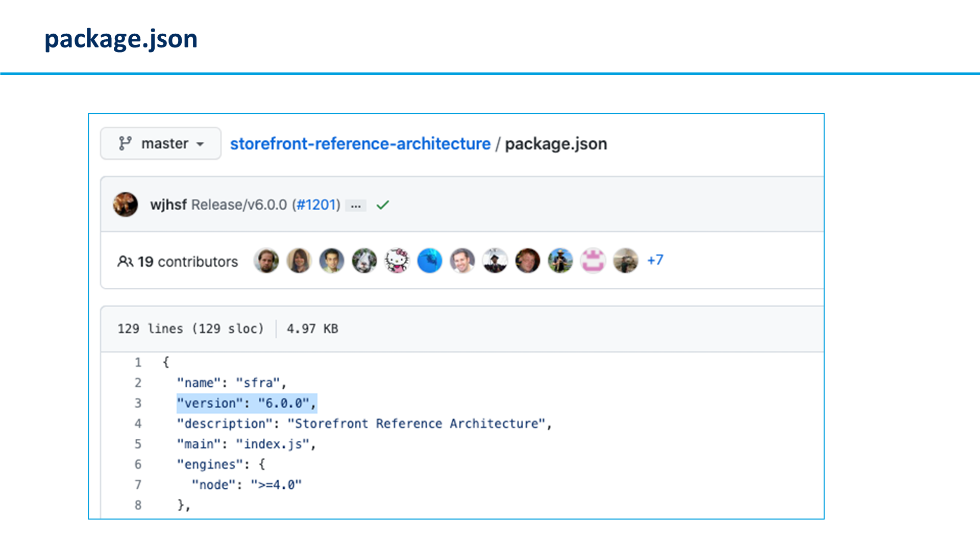Click the tenth contributor avatar outdoors
The image size is (980, 551).
(560, 261)
